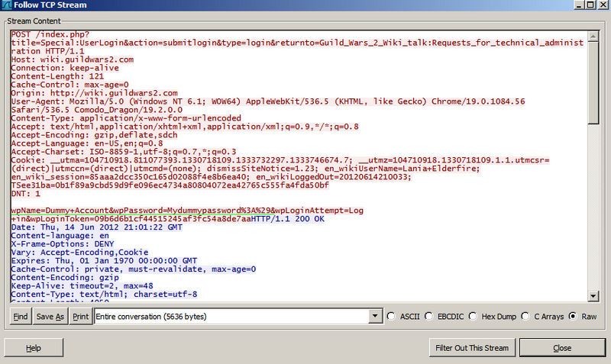
Task: Click the 'Keep-Alive: timeout=2, max=48' line
Action: pos(82,285)
